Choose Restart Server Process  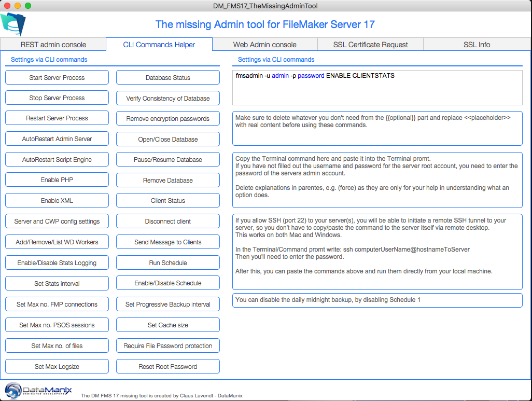pos(57,118)
